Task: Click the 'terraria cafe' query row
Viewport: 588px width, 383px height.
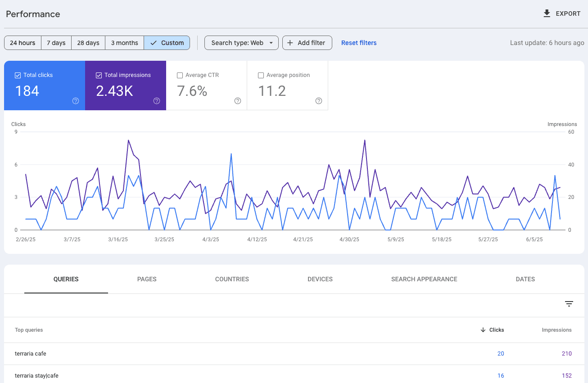Action: pyautogui.click(x=294, y=354)
